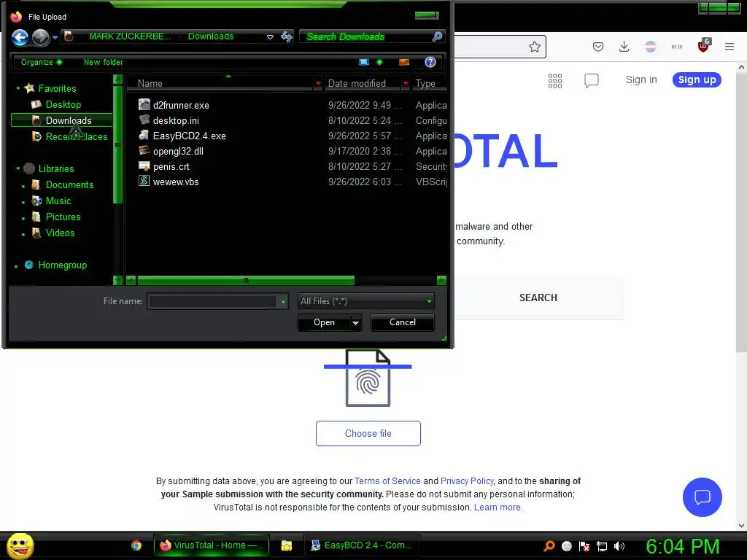Bookmark page with star icon in Firefox
This screenshot has width=747, height=560.
pyautogui.click(x=535, y=47)
